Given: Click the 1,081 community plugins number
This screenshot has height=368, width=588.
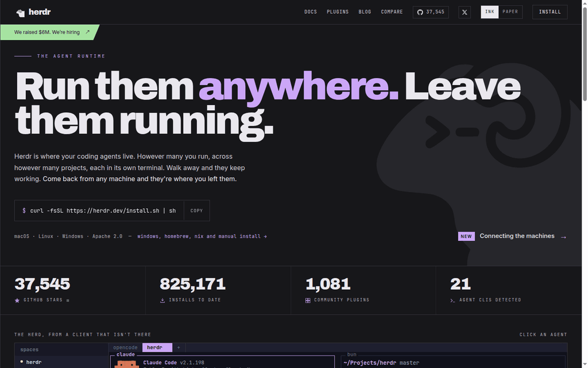Looking at the screenshot, I should pos(328,284).
